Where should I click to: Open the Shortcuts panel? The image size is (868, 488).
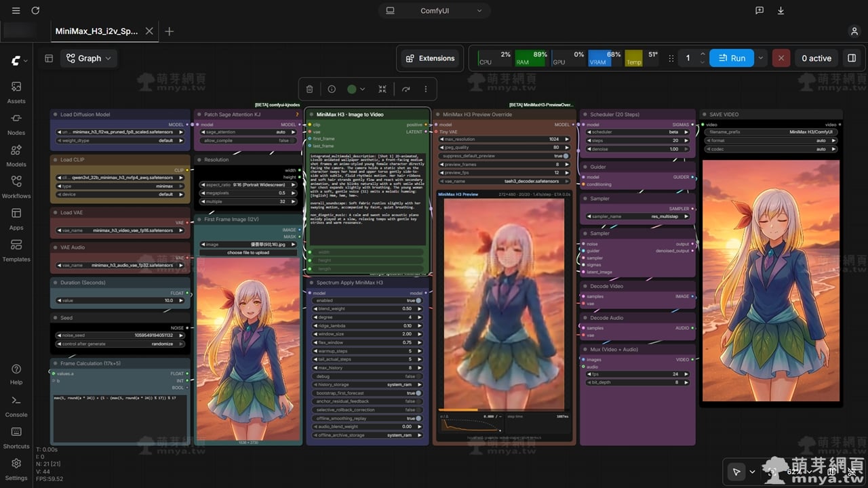click(x=16, y=437)
